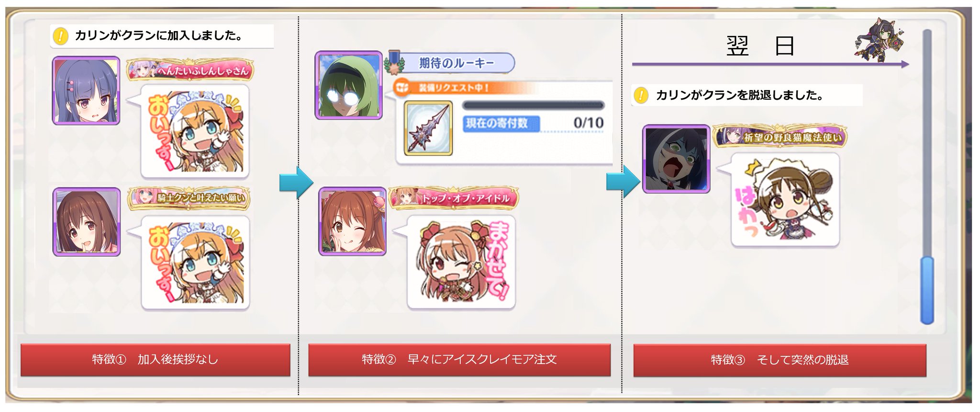This screenshot has height=412, width=980.
Task: Click the brown-haired girl avatar in left panel
Action: (87, 222)
